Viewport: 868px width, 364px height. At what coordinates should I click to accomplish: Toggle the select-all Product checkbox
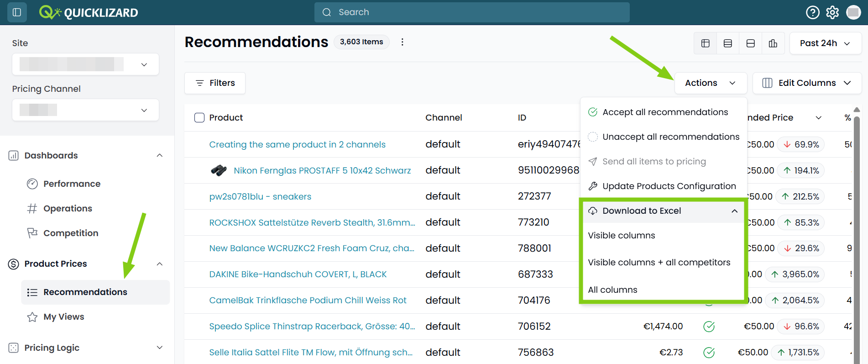199,117
